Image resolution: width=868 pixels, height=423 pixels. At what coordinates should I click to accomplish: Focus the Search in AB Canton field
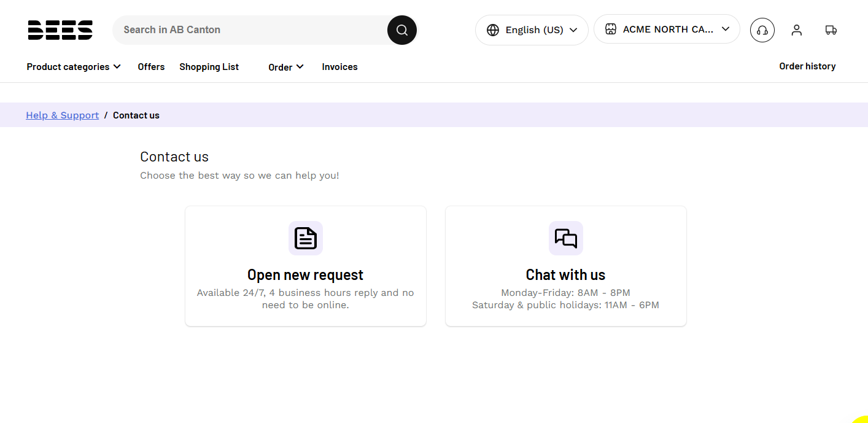[x=250, y=30]
